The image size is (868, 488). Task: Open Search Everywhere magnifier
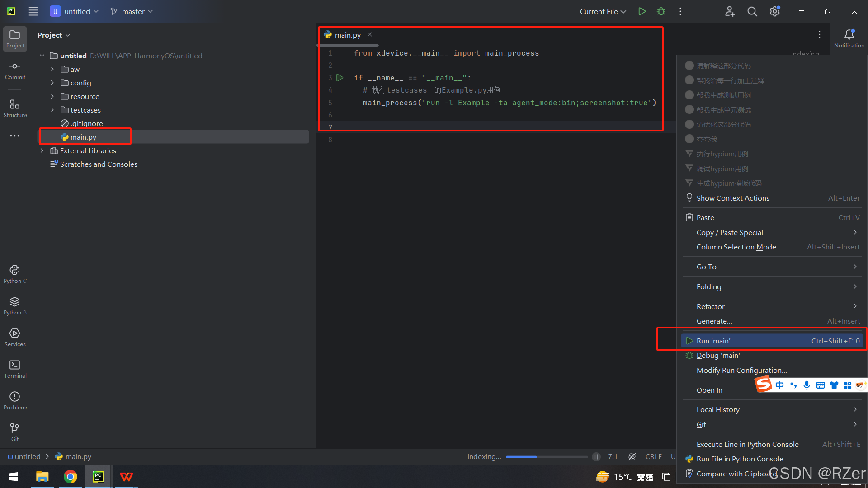(x=752, y=11)
